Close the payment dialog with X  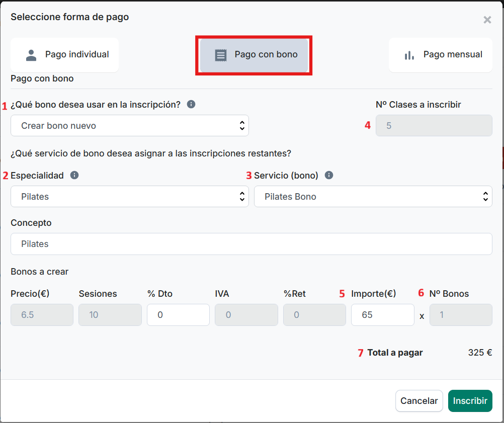pyautogui.click(x=487, y=20)
